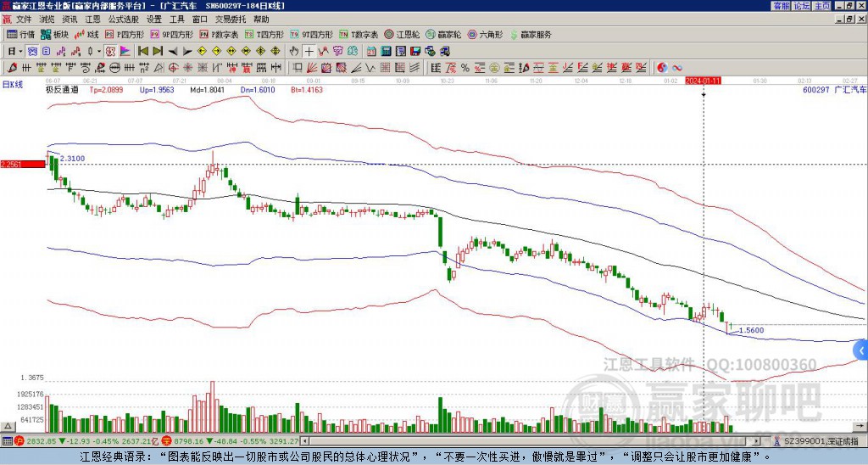Screen dimensions: 868x465
Task: Select the red pencil drawing tool
Action: [12, 68]
